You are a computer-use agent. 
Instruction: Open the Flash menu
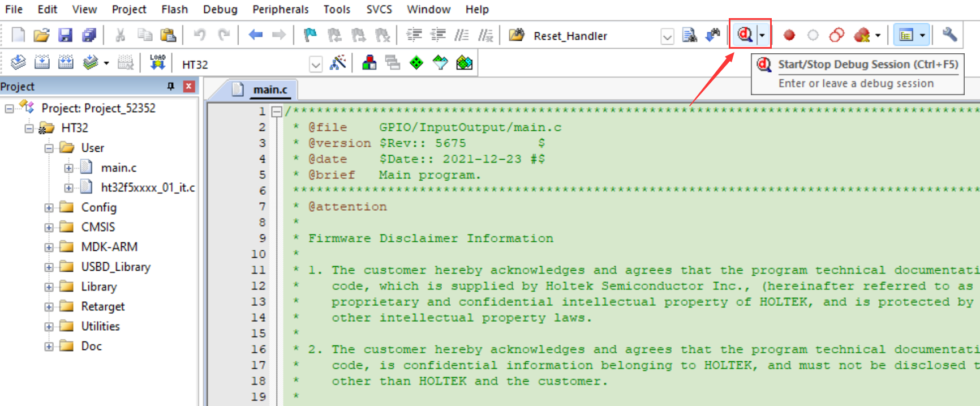tap(174, 9)
